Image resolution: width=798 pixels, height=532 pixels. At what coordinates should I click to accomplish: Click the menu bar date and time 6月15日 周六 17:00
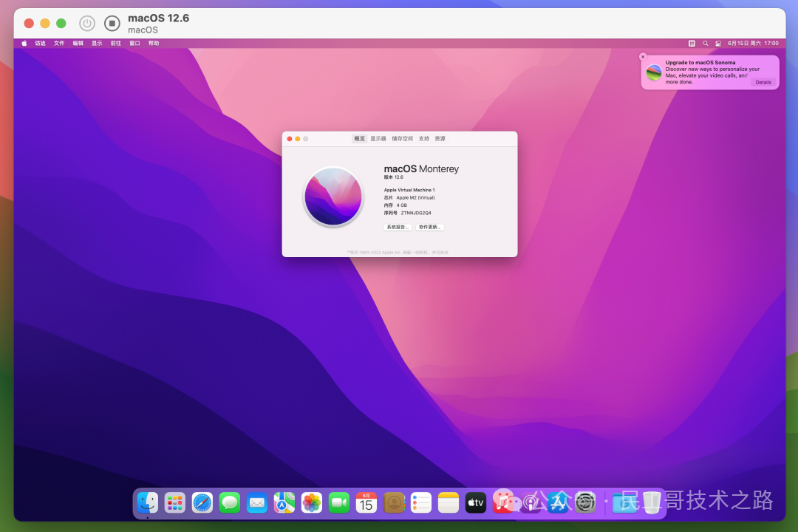point(753,44)
